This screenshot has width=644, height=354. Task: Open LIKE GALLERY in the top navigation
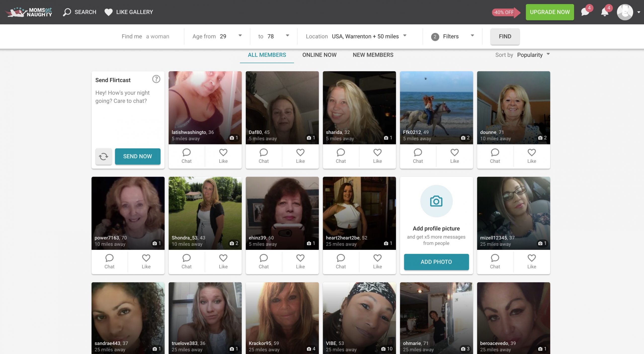[129, 12]
